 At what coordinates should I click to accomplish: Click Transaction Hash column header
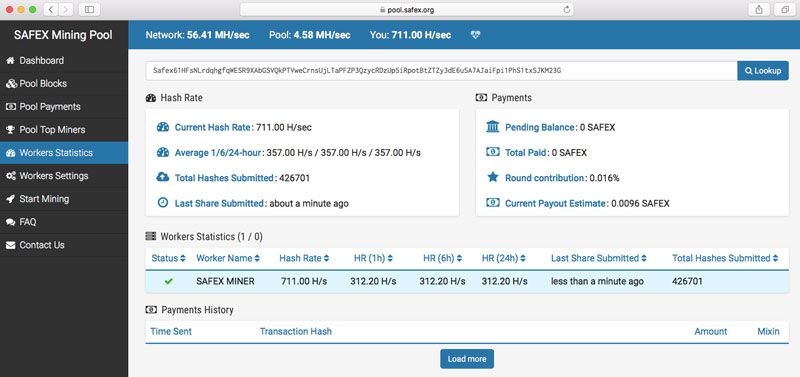pos(295,332)
